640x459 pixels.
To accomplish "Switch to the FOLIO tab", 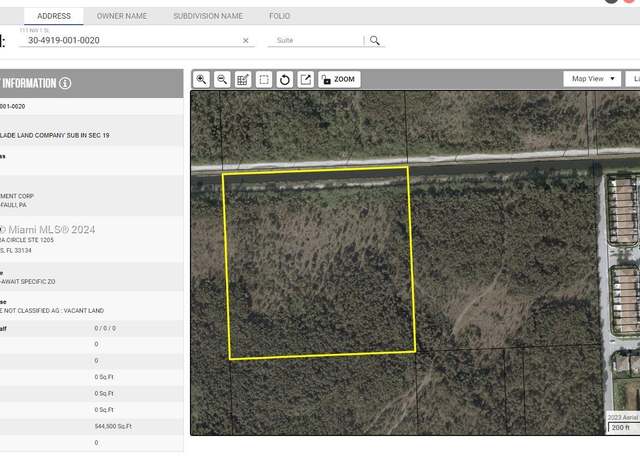I will coord(280,16).
